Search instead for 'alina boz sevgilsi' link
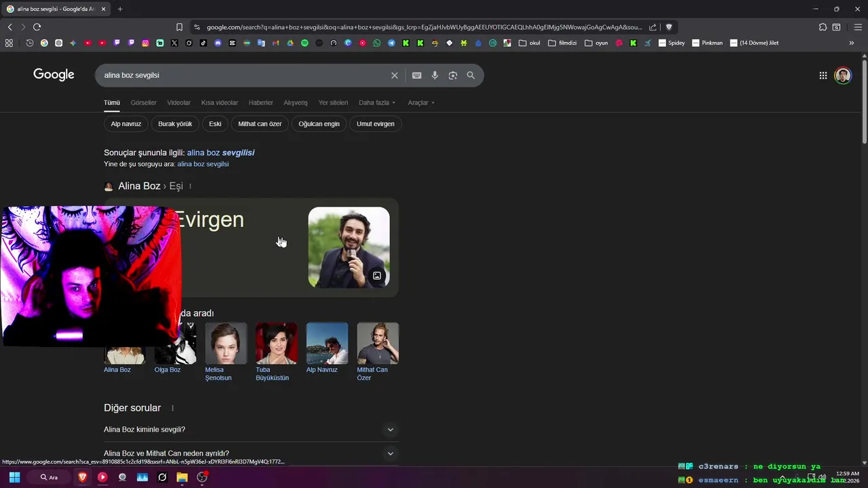The height and width of the screenshot is (488, 868). [x=203, y=164]
